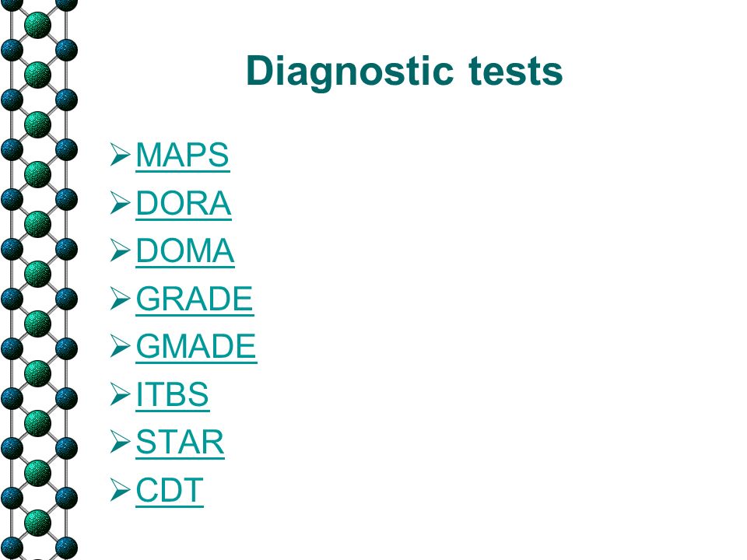Image resolution: width=747 pixels, height=560 pixels.
Task: Follow the STAR hyperlink
Action: [180, 443]
